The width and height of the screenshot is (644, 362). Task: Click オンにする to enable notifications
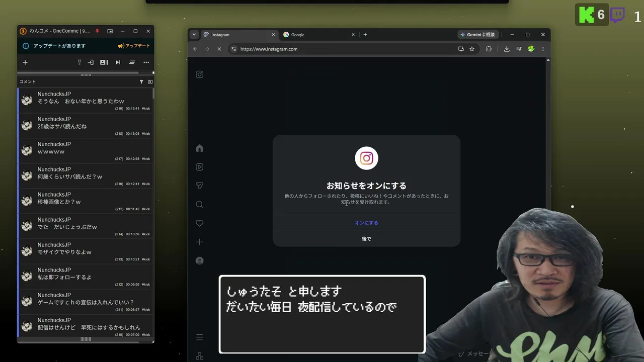point(366,223)
